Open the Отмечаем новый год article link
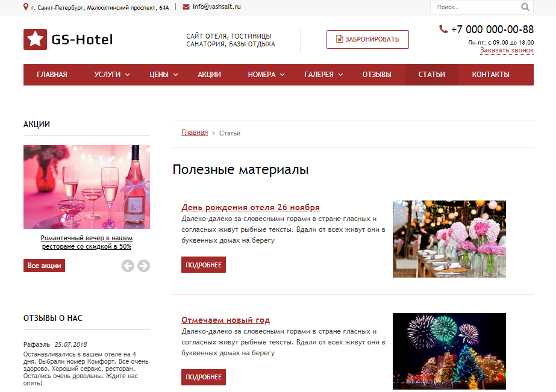Image resolution: width=556 pixels, height=392 pixels. 225,320
